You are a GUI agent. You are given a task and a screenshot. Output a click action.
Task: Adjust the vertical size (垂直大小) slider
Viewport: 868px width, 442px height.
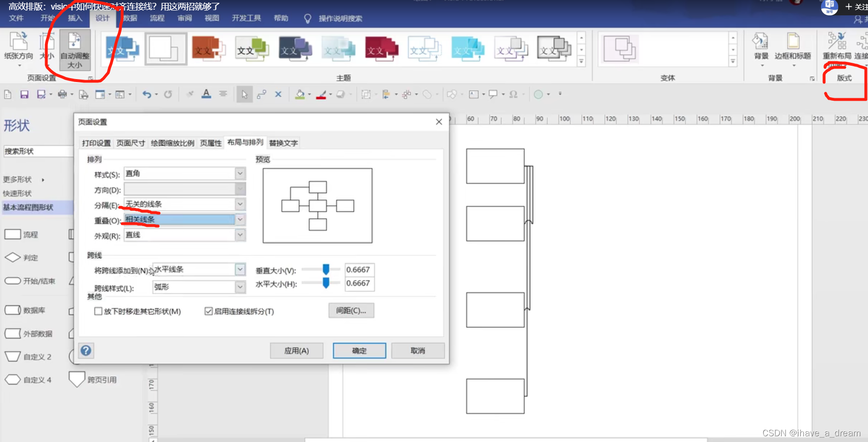click(326, 269)
